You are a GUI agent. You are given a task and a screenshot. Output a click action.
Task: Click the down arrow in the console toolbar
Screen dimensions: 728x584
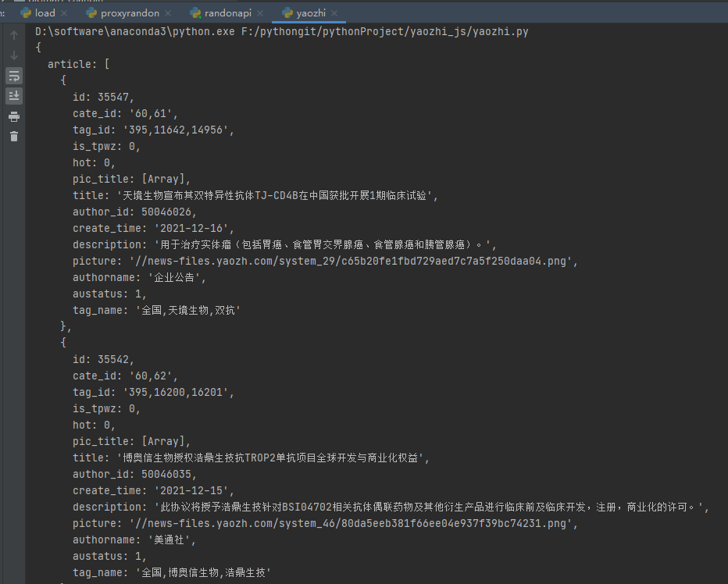coord(14,55)
